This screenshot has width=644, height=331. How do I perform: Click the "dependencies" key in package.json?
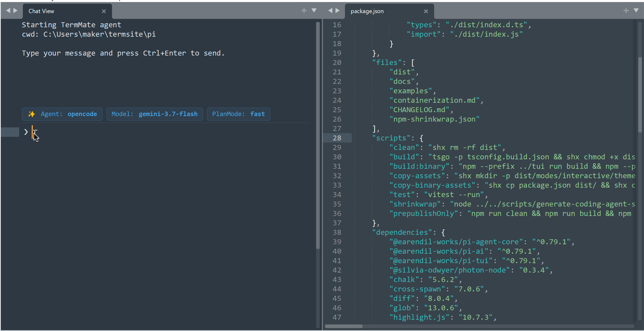tap(402, 232)
